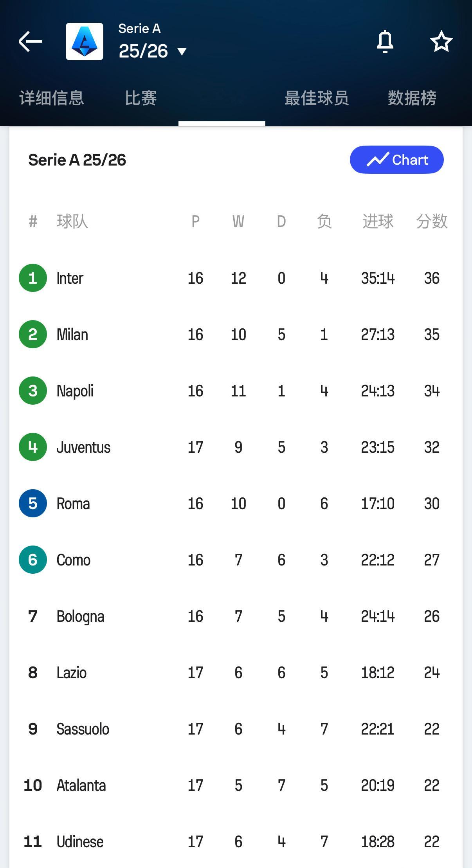Open Atalanta team entry
Image resolution: width=472 pixels, height=868 pixels.
(x=81, y=785)
